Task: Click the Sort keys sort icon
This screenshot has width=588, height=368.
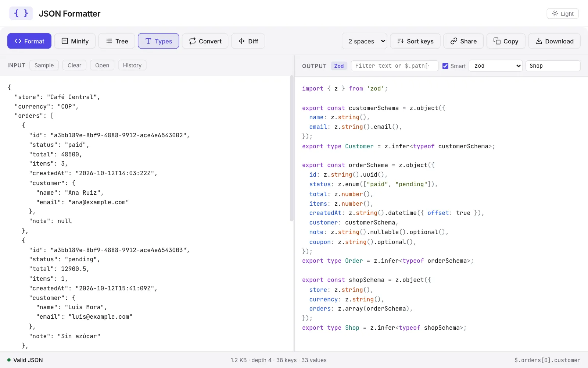Action: pos(401,41)
